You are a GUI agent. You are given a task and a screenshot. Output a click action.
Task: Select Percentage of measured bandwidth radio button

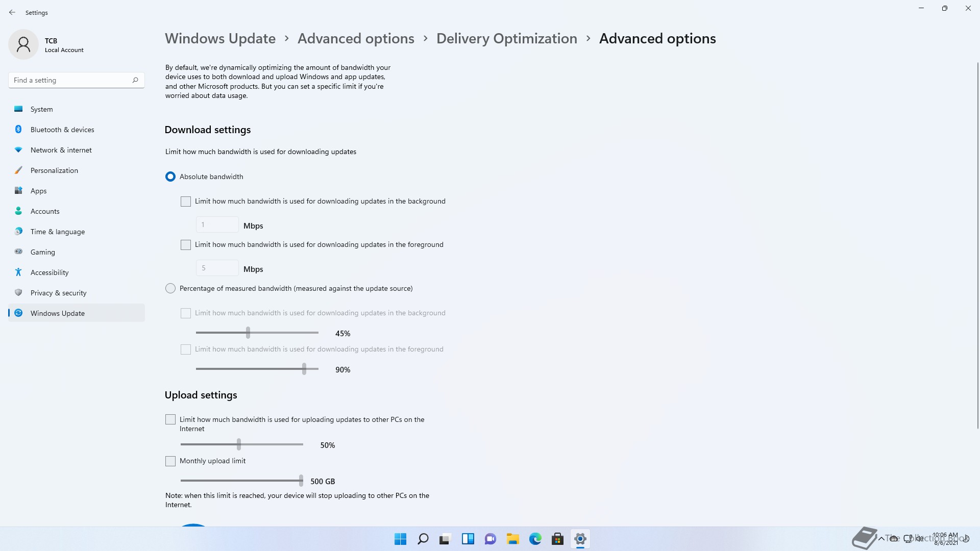(x=170, y=288)
